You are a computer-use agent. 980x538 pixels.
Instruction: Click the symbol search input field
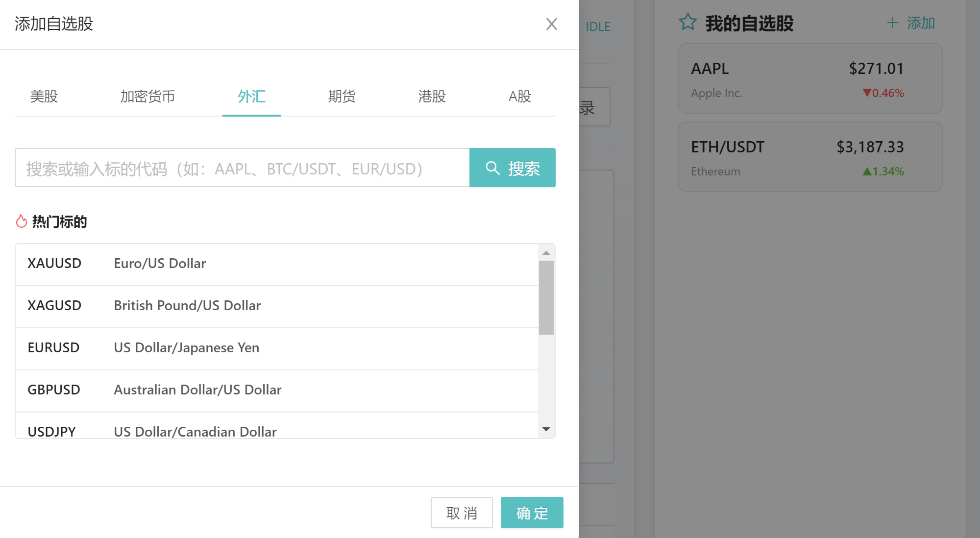[x=242, y=168]
